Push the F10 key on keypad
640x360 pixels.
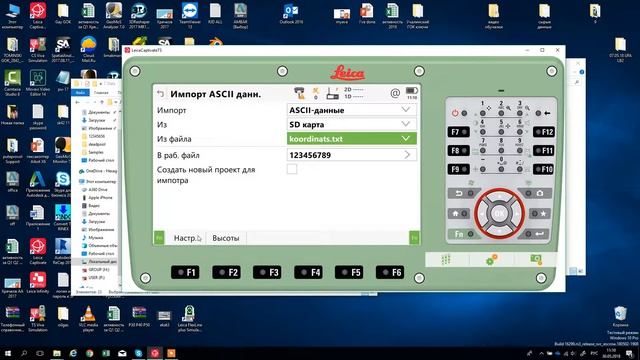543,169
